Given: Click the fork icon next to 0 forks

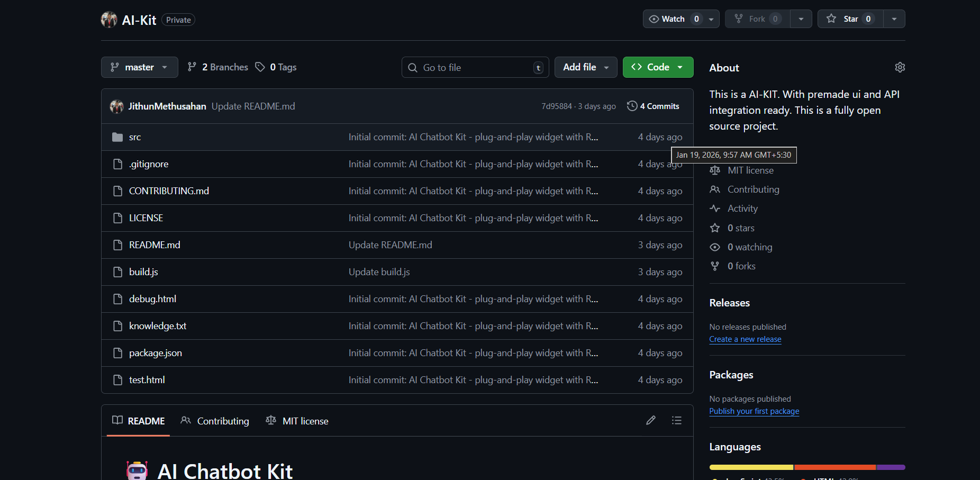Looking at the screenshot, I should point(715,266).
